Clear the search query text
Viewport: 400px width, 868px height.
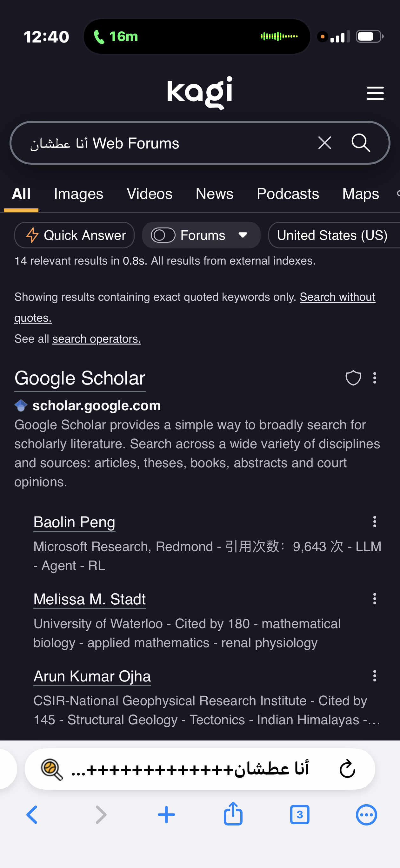pos(324,143)
